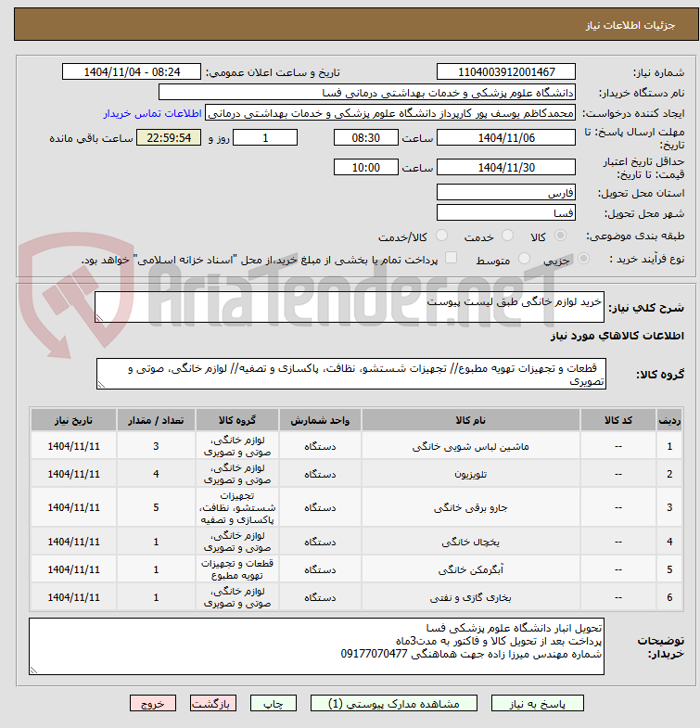
Task: Click quantity 5 in vacuum cleaner row
Action: (156, 507)
